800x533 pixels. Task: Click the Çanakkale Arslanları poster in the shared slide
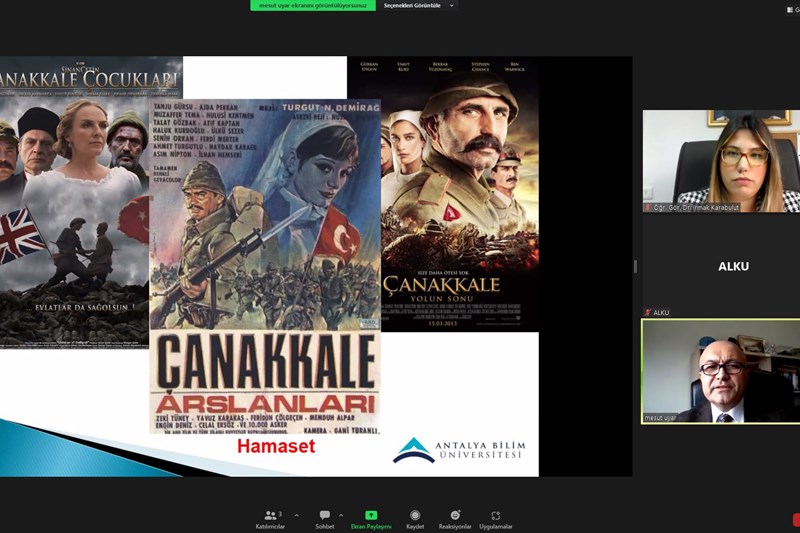point(265,266)
